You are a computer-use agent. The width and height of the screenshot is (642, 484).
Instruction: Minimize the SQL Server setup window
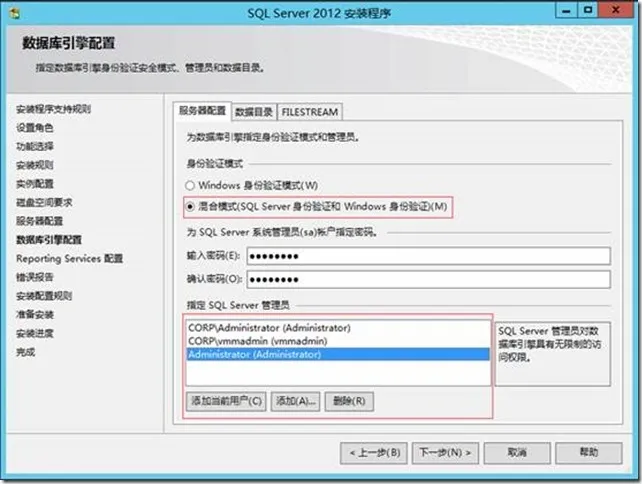click(566, 10)
